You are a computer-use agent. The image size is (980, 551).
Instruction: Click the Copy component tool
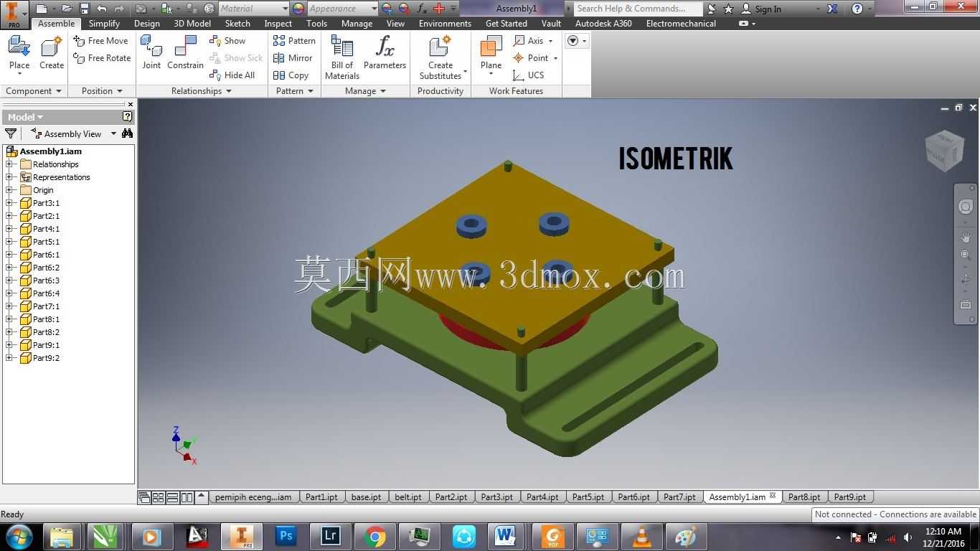[x=291, y=75]
